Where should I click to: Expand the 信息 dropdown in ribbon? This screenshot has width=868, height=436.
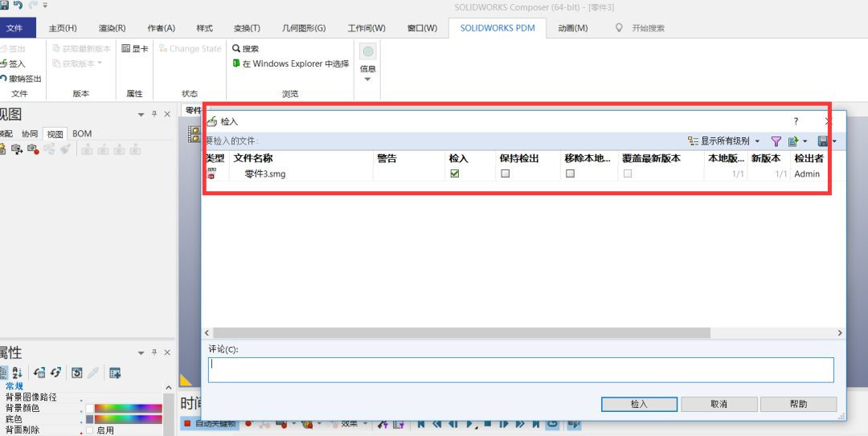coord(368,79)
